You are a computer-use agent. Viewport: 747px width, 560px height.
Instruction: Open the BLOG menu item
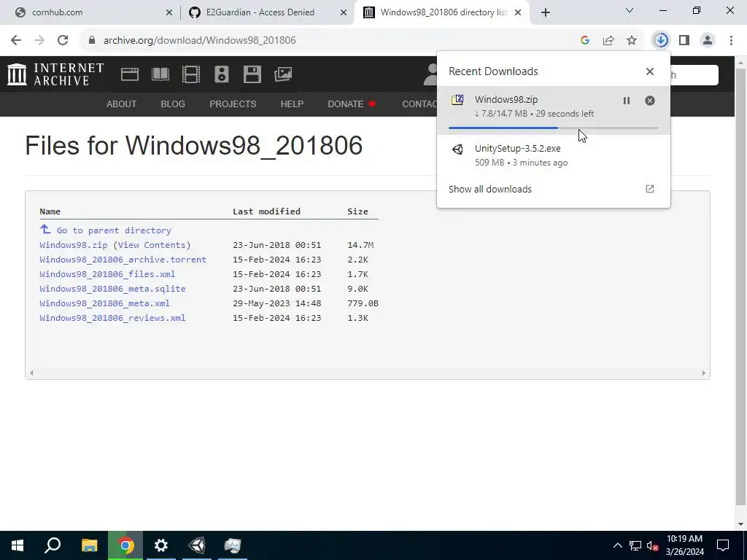point(173,104)
